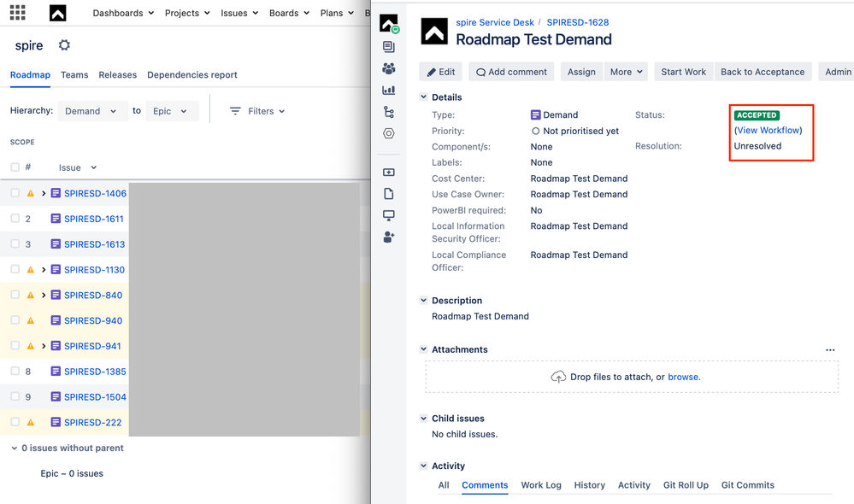Open spire plan settings gear
The width and height of the screenshot is (854, 504).
click(64, 45)
